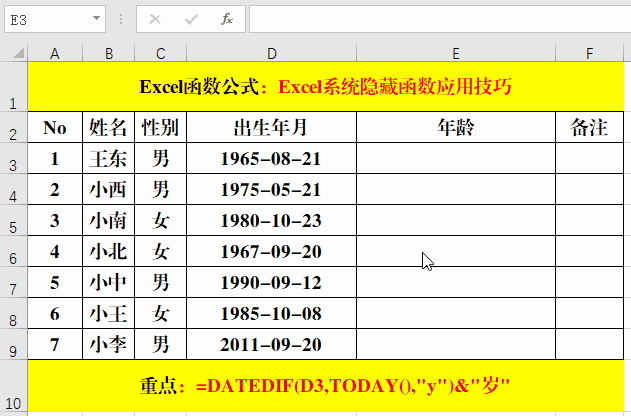The image size is (631, 416).
Task: Select row 10 header
Action: point(14,386)
